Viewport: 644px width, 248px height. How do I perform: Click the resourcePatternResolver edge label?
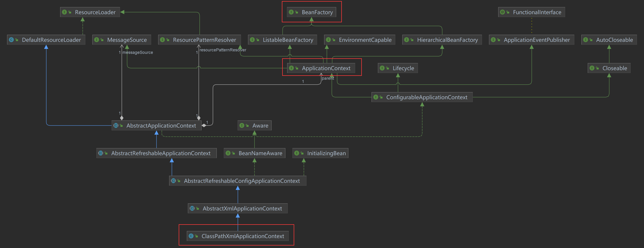click(x=223, y=50)
